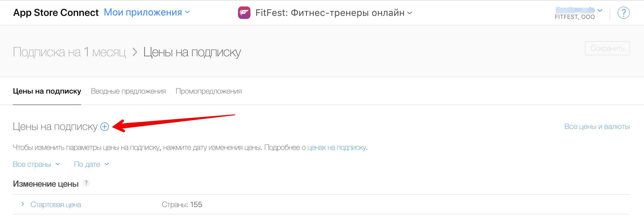Click the App Store Connect logo
The width and height of the screenshot is (644, 219).
tap(55, 12)
